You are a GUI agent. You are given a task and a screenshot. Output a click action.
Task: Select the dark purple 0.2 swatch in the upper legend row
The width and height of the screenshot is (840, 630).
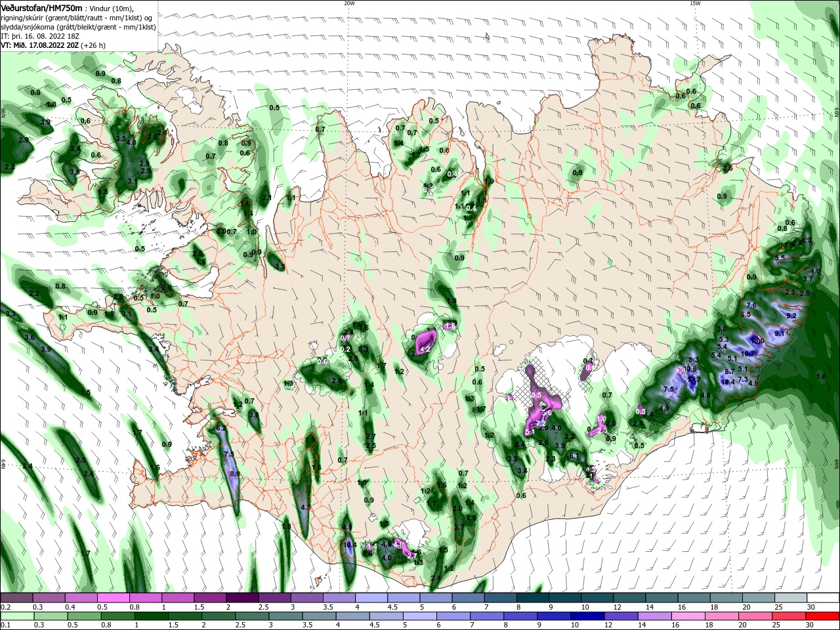click(x=16, y=598)
